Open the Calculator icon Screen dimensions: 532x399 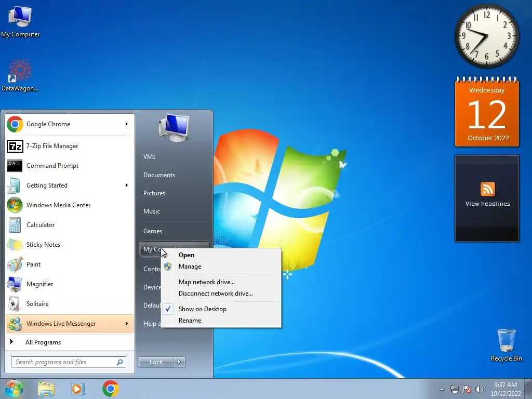pos(15,225)
